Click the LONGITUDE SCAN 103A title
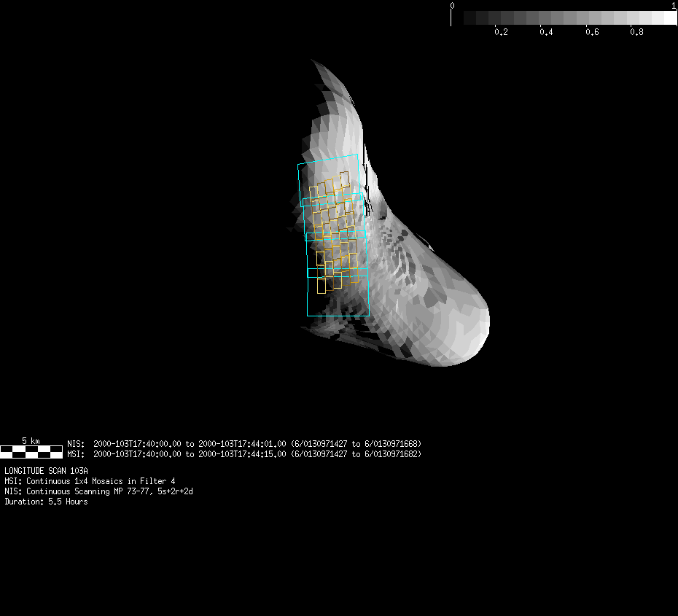678x616 pixels. click(46, 471)
